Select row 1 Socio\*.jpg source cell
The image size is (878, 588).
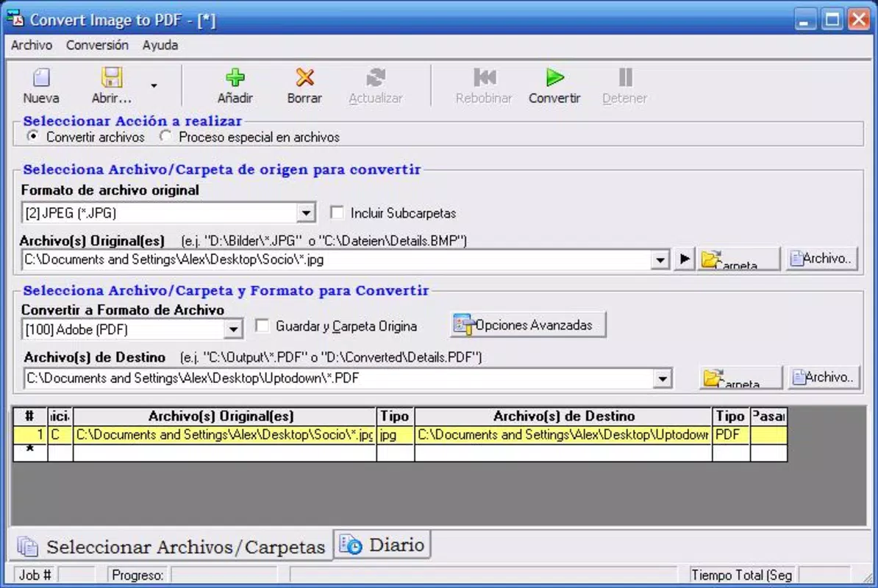(224, 434)
